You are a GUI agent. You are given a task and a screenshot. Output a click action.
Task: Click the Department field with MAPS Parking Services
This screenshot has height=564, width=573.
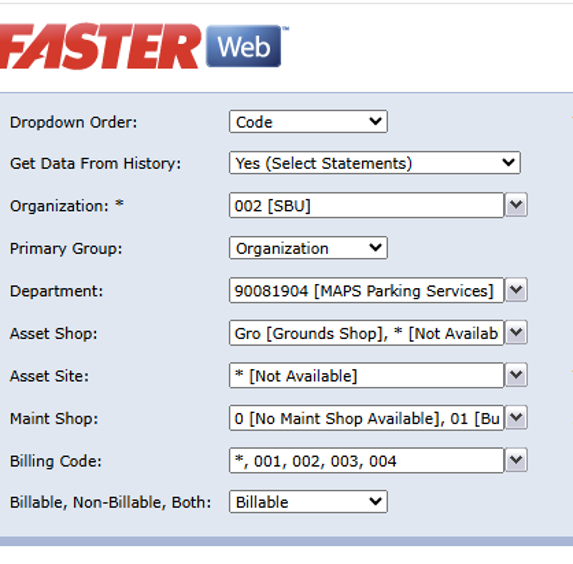tap(367, 291)
